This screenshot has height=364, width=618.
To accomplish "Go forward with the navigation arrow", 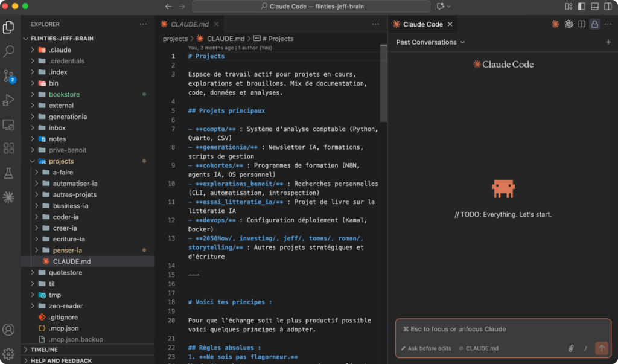I will pyautogui.click(x=182, y=6).
